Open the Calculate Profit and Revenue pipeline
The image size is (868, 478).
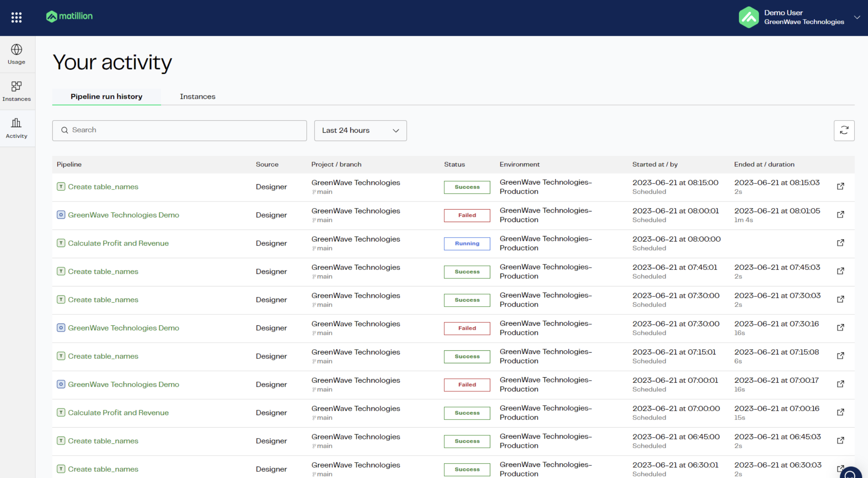[x=118, y=243]
